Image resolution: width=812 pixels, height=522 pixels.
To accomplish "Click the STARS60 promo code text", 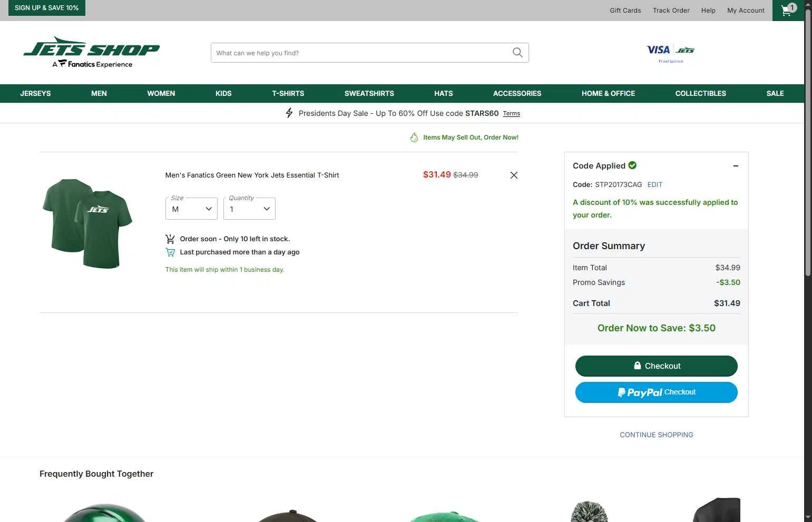I will coord(482,113).
